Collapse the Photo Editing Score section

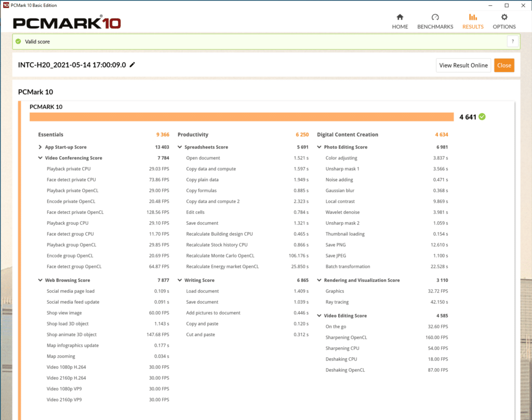[x=319, y=147]
